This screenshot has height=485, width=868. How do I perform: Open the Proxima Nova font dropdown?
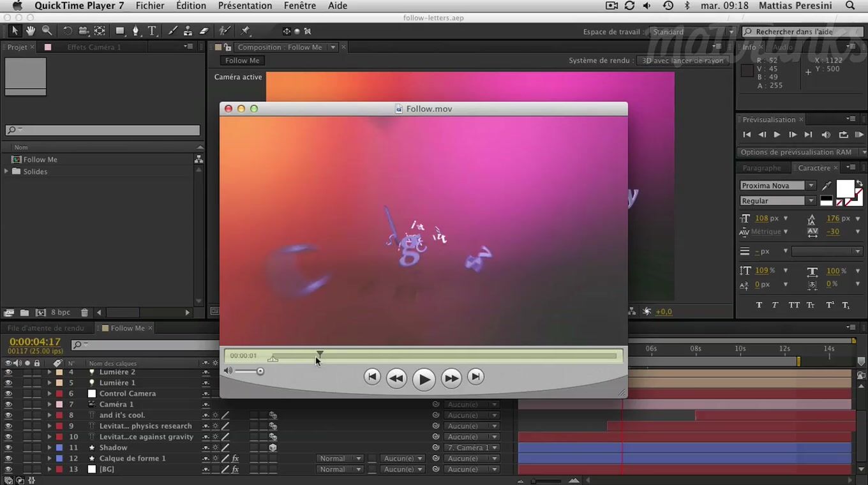(811, 186)
